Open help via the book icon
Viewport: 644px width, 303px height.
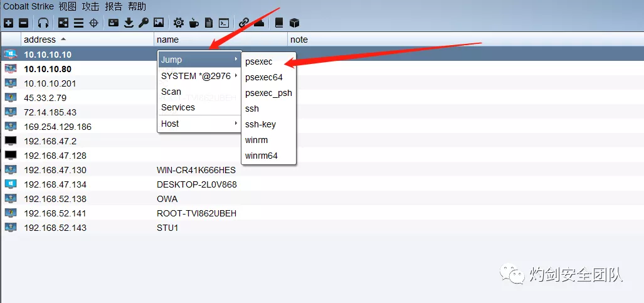279,23
